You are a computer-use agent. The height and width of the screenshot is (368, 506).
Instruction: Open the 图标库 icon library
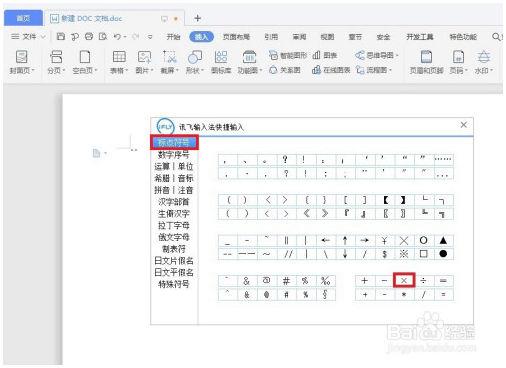(221, 62)
